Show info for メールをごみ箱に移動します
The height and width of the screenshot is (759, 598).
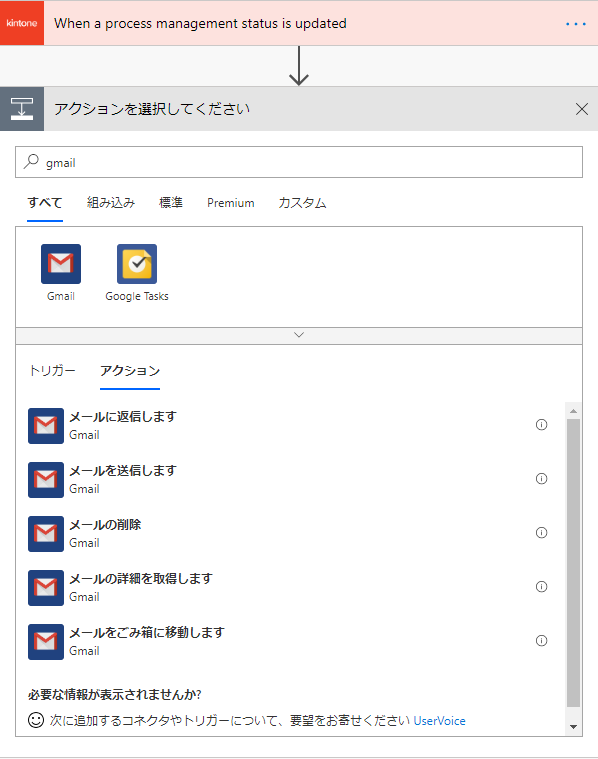pyautogui.click(x=541, y=640)
